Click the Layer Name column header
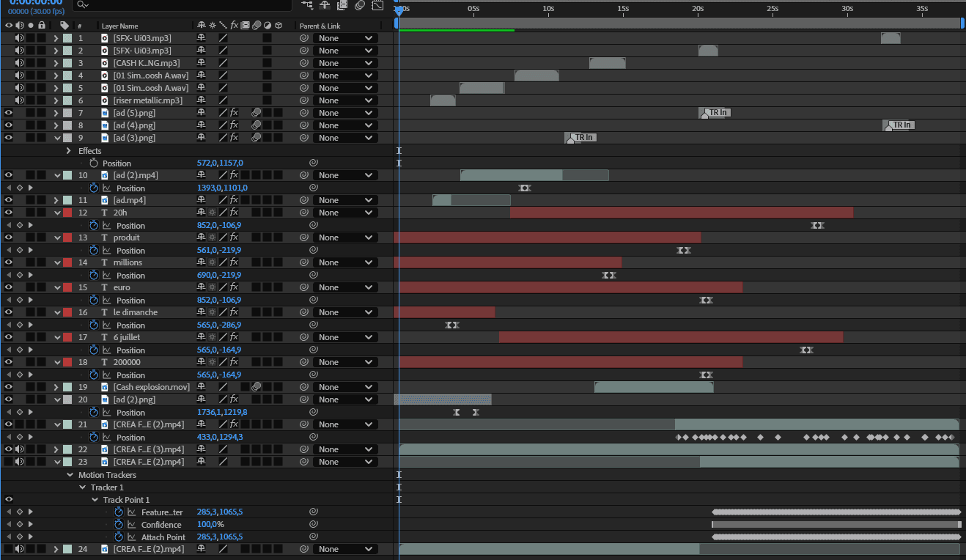This screenshot has width=966, height=560. (x=119, y=26)
